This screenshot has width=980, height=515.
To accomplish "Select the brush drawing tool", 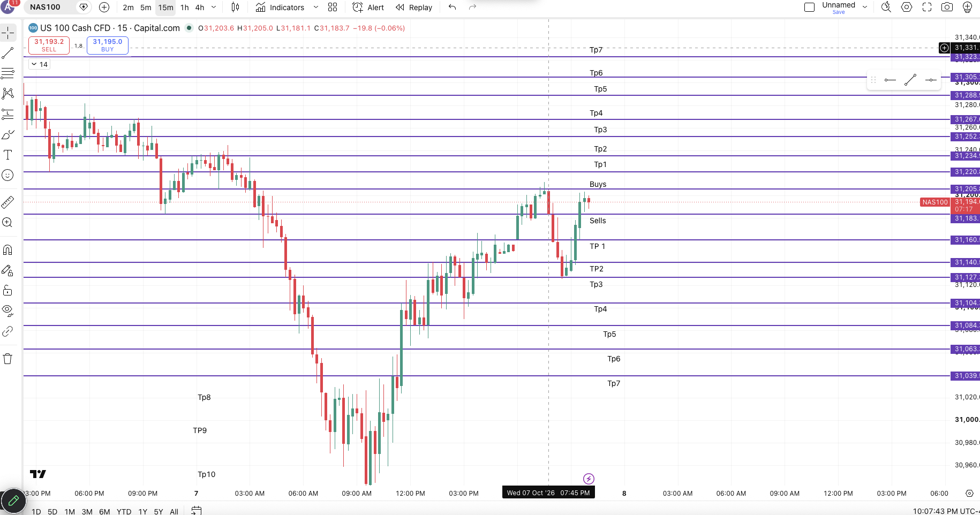I will (x=8, y=134).
